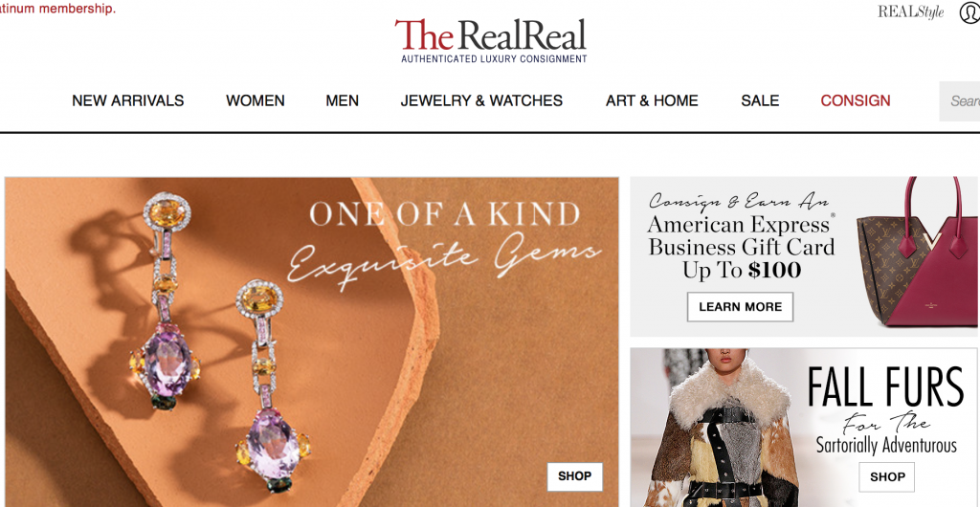Open the REALStyle link
The image size is (980, 507).
pos(911,11)
